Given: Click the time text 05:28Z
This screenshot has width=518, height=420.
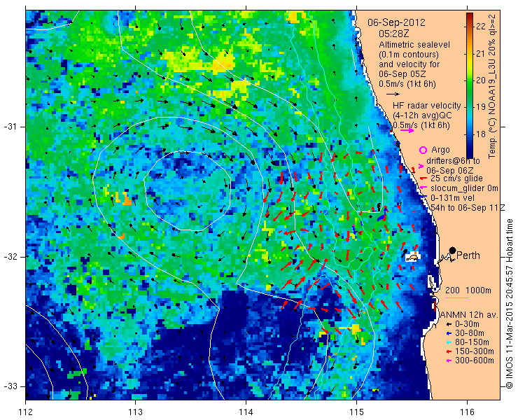Looking at the screenshot, I should click(394, 34).
